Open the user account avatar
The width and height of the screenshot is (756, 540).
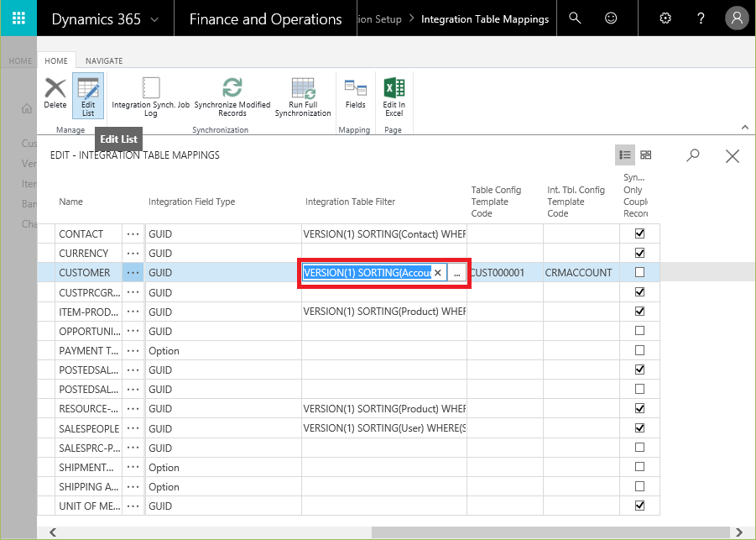click(737, 18)
